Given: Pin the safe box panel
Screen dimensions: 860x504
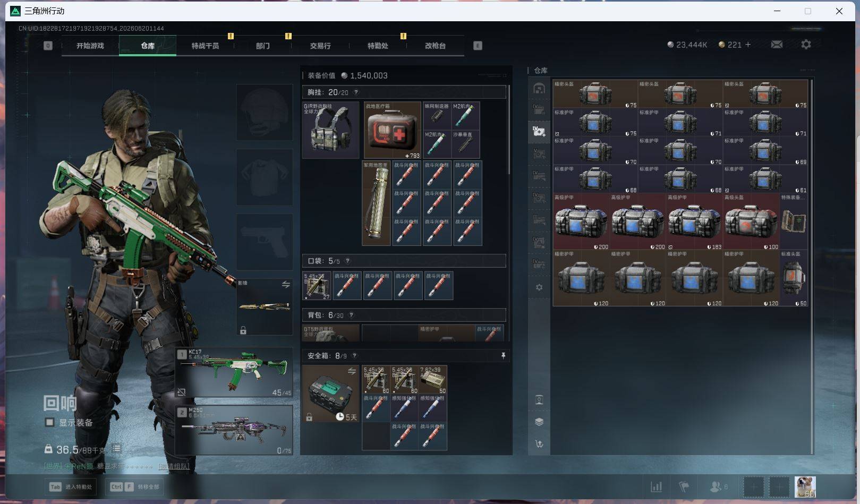Looking at the screenshot, I should (503, 356).
